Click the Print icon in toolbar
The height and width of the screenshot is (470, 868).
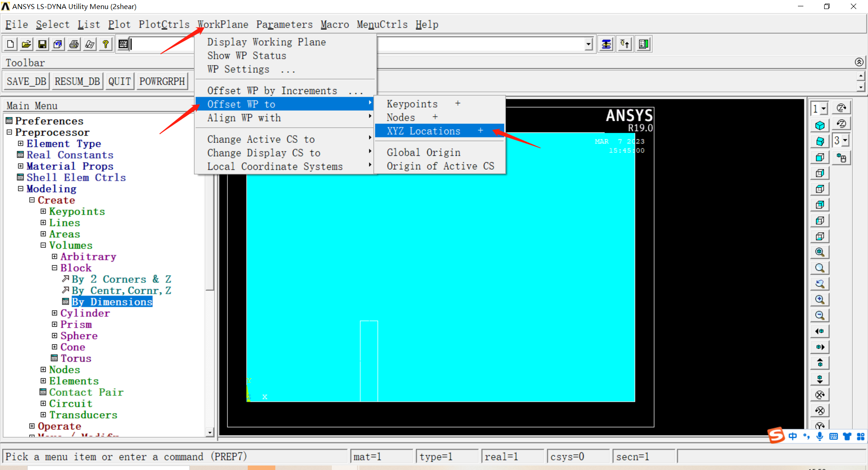point(74,44)
